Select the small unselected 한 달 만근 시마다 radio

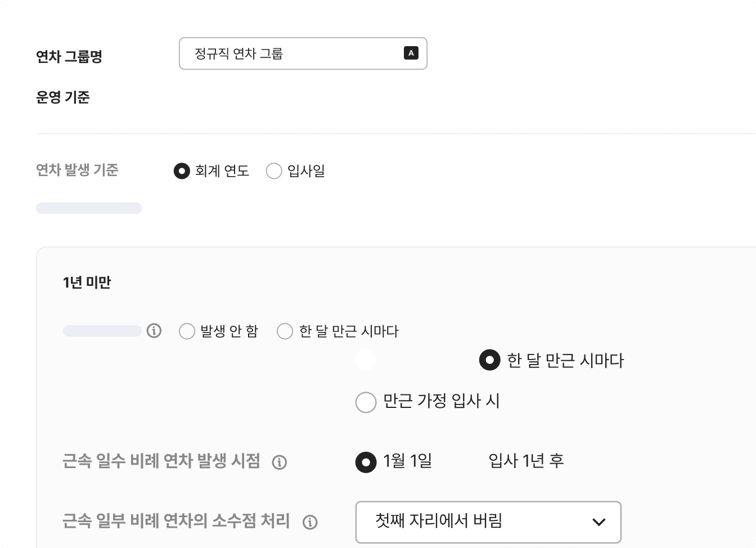click(x=285, y=331)
